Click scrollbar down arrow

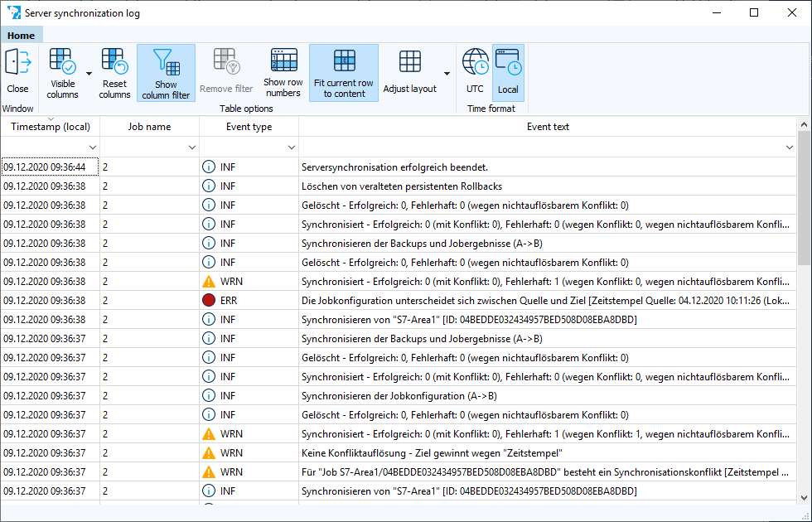(804, 498)
